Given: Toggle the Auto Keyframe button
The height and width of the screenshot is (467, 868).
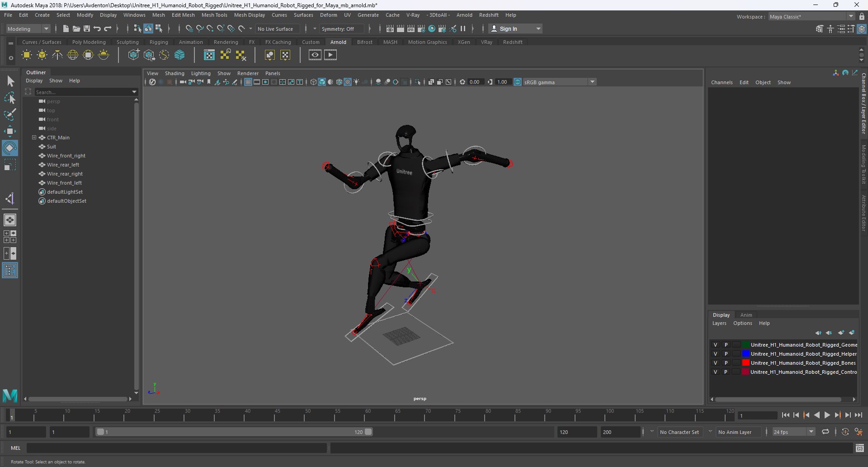Looking at the screenshot, I should (845, 432).
